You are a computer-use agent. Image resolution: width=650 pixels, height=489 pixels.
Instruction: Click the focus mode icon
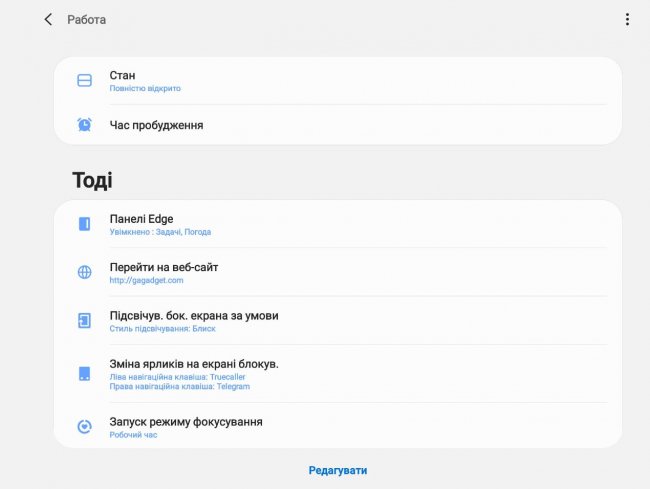(85, 427)
